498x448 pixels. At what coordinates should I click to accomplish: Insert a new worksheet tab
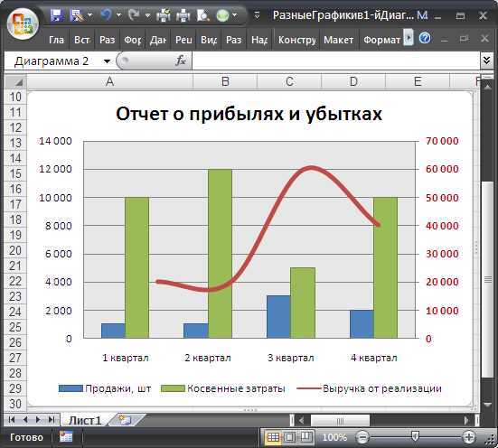(x=126, y=420)
